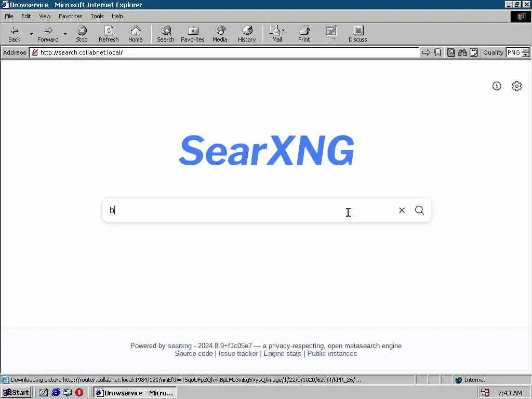Submit search with magnifying glass icon

pyautogui.click(x=420, y=210)
